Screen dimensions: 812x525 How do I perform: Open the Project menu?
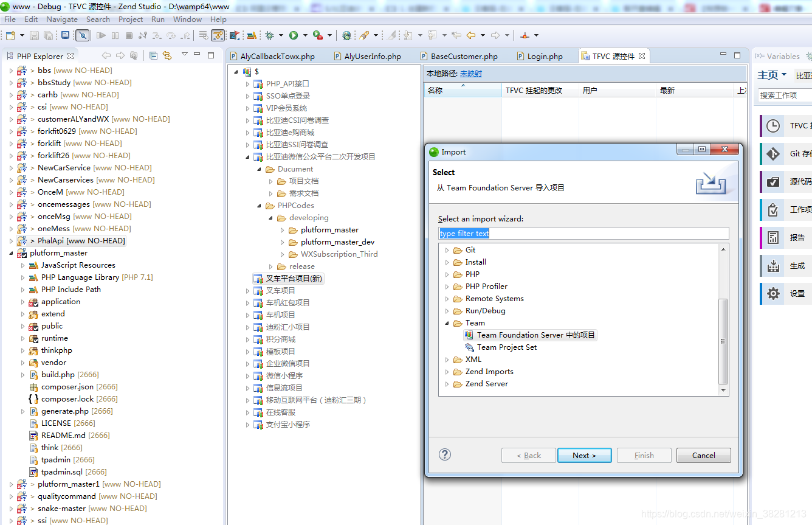click(131, 19)
